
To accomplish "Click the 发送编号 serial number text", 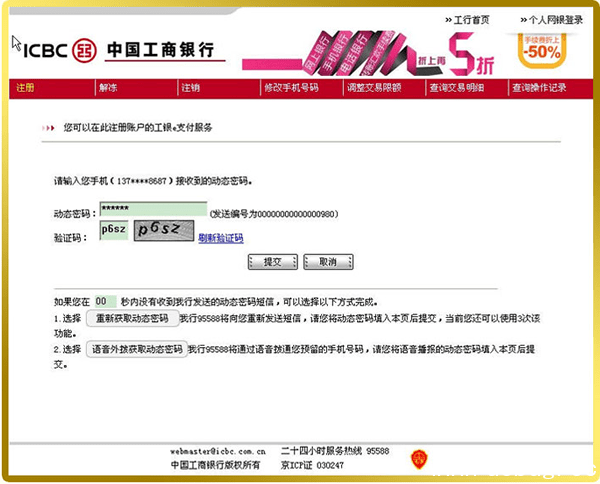I will (274, 214).
